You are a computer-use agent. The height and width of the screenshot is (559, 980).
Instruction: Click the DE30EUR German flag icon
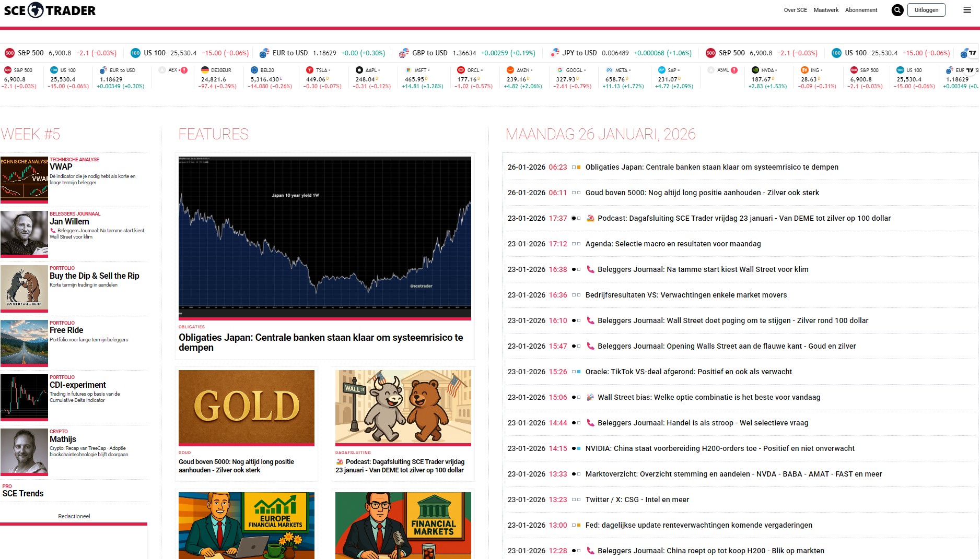tap(205, 70)
